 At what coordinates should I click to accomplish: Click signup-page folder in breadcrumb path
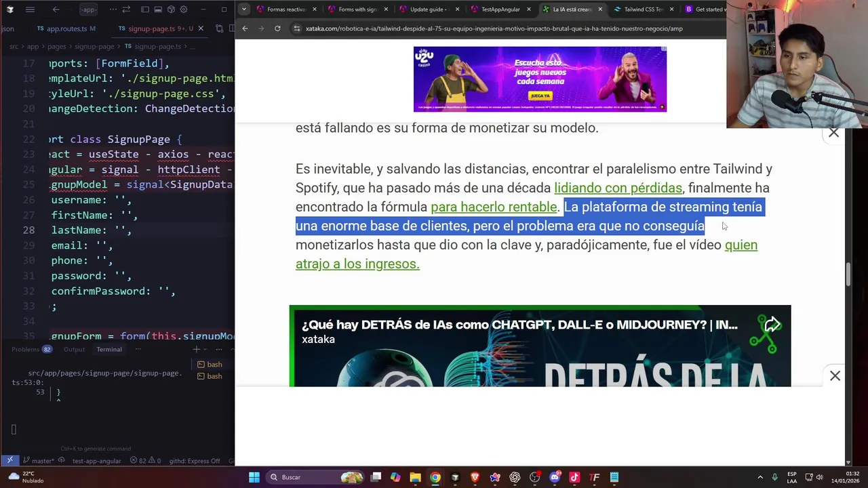point(94,46)
